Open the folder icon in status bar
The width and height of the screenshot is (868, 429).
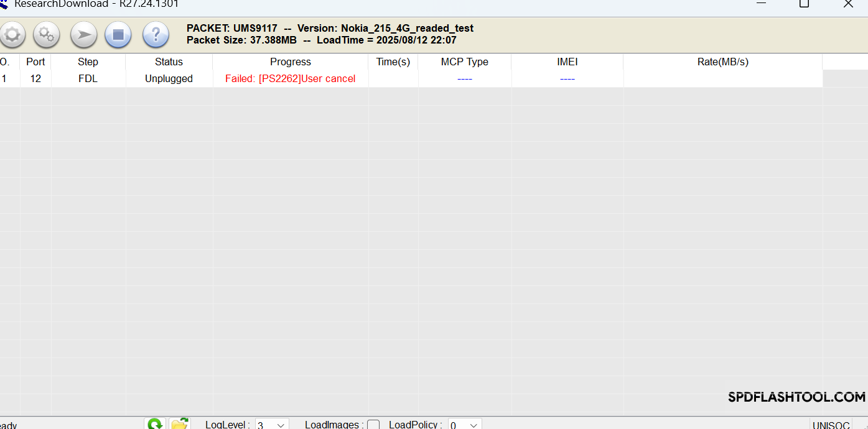pos(179,423)
